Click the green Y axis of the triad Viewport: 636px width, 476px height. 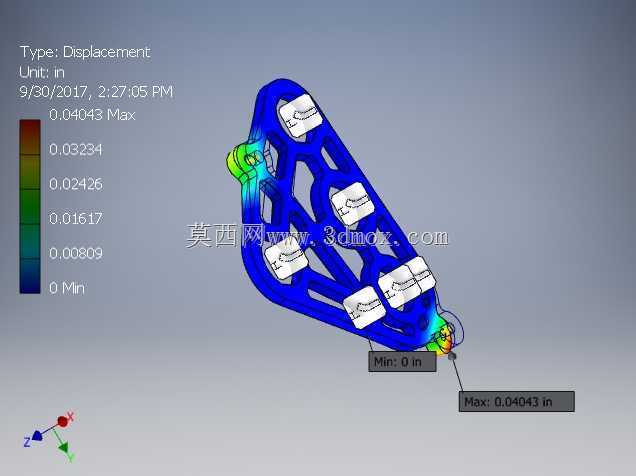[x=64, y=447]
